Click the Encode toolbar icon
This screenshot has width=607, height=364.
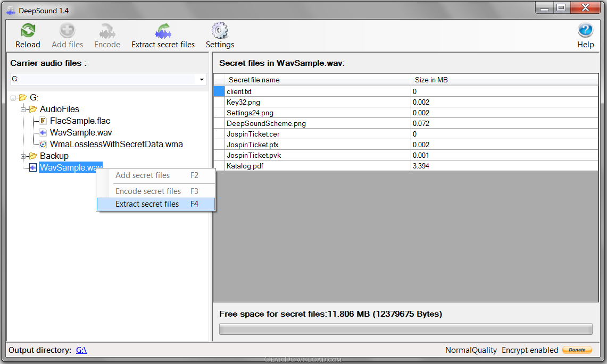point(107,31)
